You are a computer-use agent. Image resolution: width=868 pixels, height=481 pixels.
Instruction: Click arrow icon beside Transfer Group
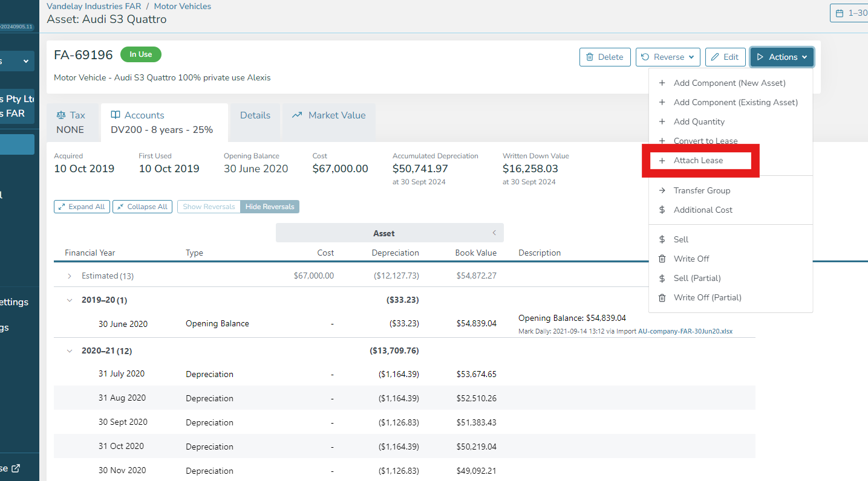(x=662, y=190)
